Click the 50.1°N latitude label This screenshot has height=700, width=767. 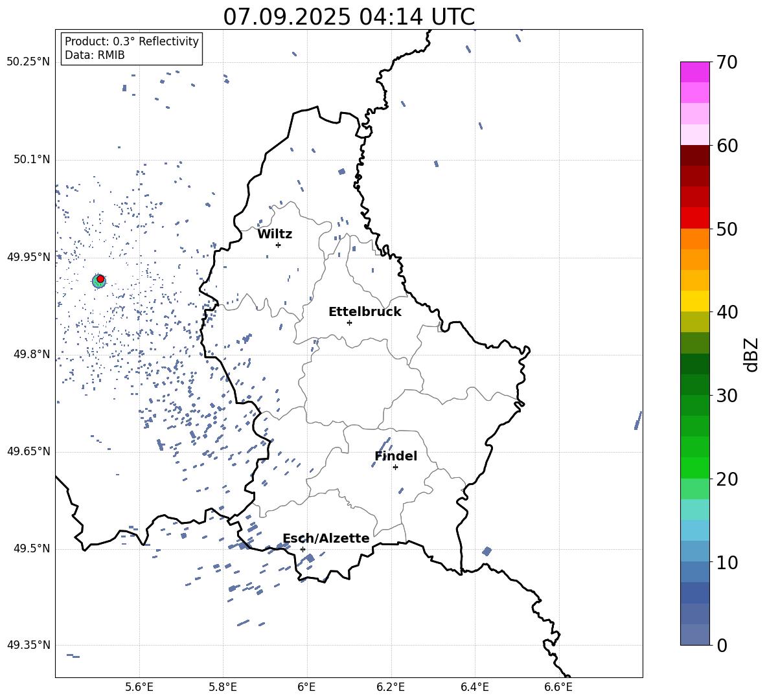pos(32,160)
